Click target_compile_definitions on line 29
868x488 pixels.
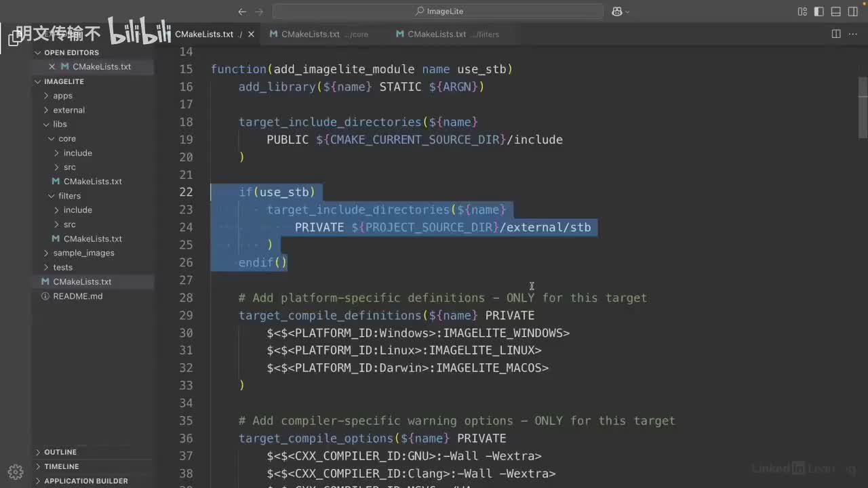[330, 315]
